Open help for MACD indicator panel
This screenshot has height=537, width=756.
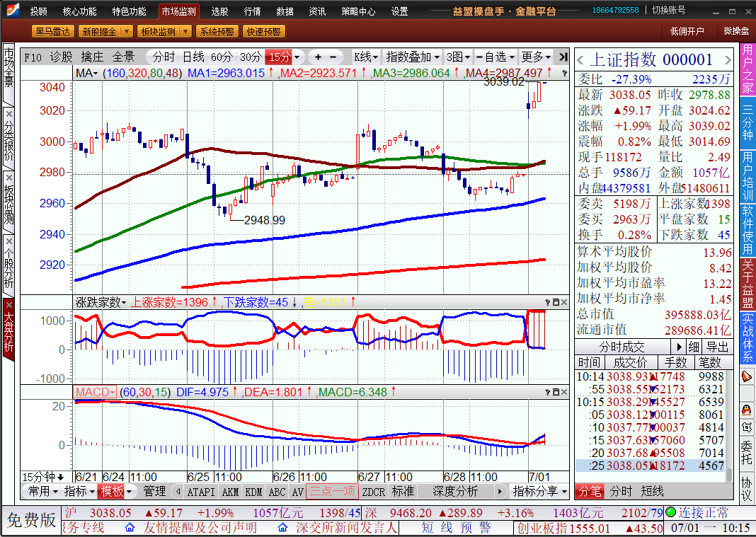tap(548, 393)
